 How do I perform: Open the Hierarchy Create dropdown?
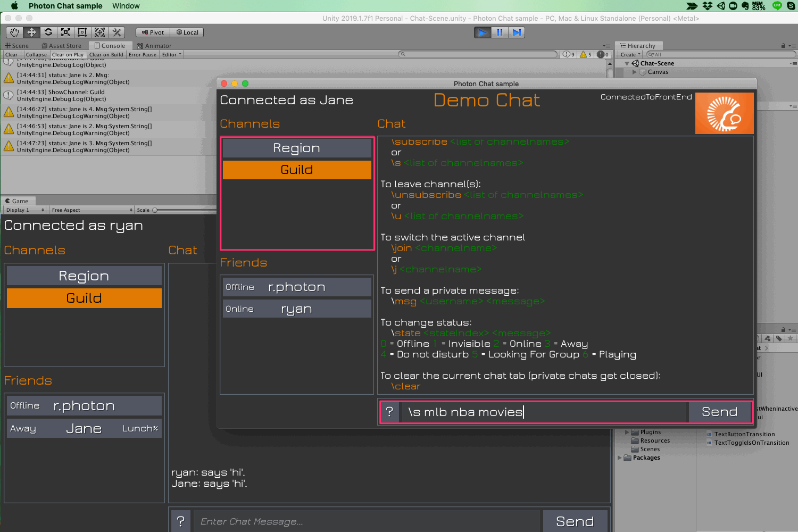click(x=630, y=55)
